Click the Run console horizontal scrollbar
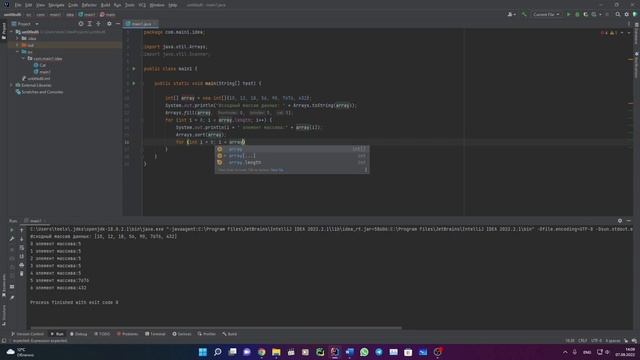Viewport: 640px width, 360px height. click(x=216, y=327)
